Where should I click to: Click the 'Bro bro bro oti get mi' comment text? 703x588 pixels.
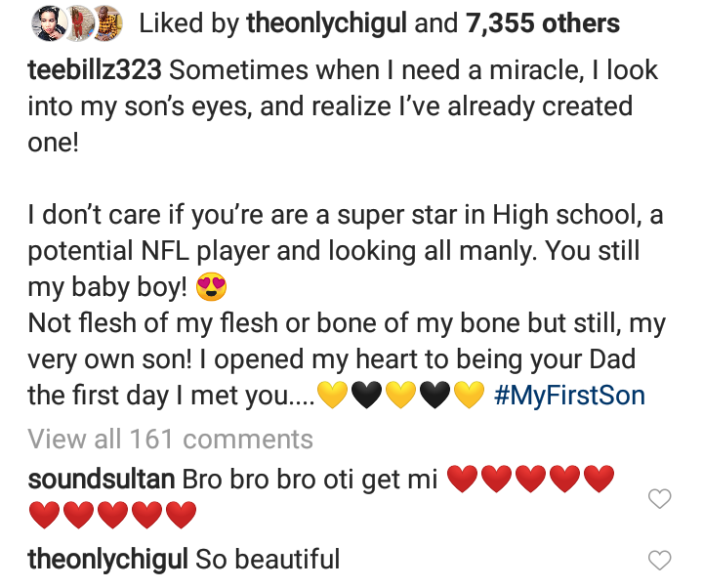pos(310,480)
